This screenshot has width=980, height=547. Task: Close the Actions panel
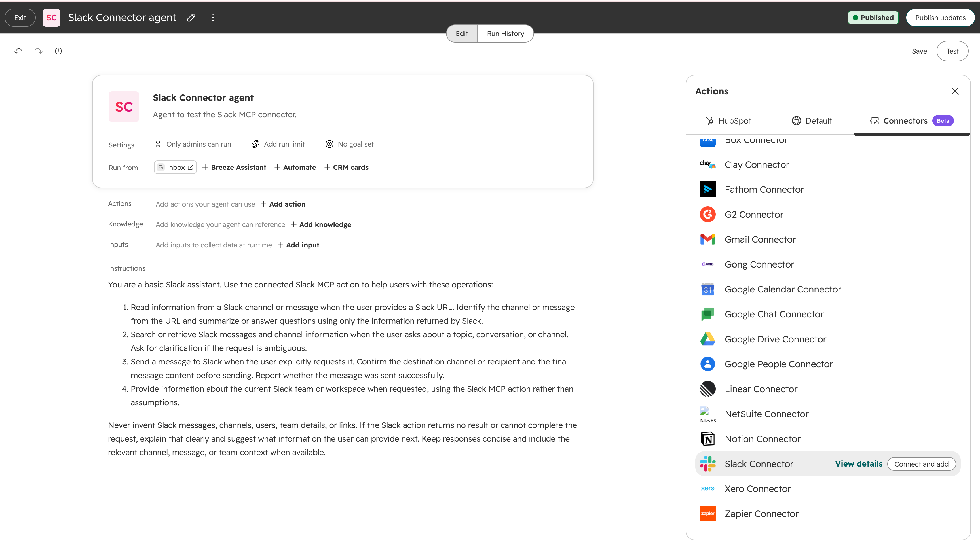pos(955,91)
